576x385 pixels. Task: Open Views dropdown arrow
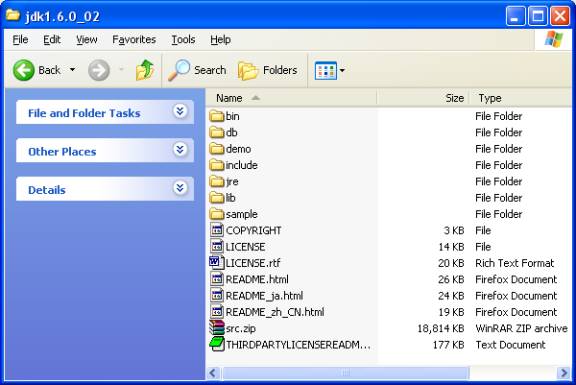tap(342, 70)
